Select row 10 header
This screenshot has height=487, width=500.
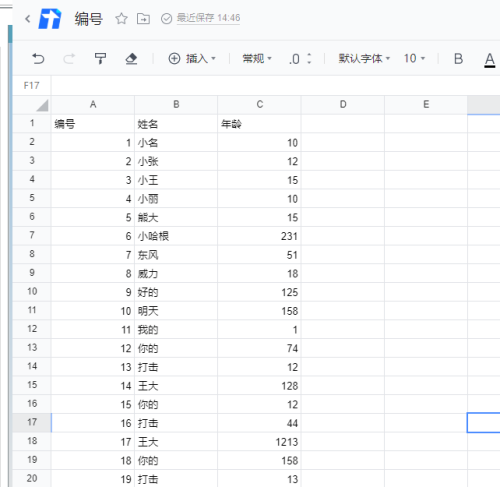32,292
